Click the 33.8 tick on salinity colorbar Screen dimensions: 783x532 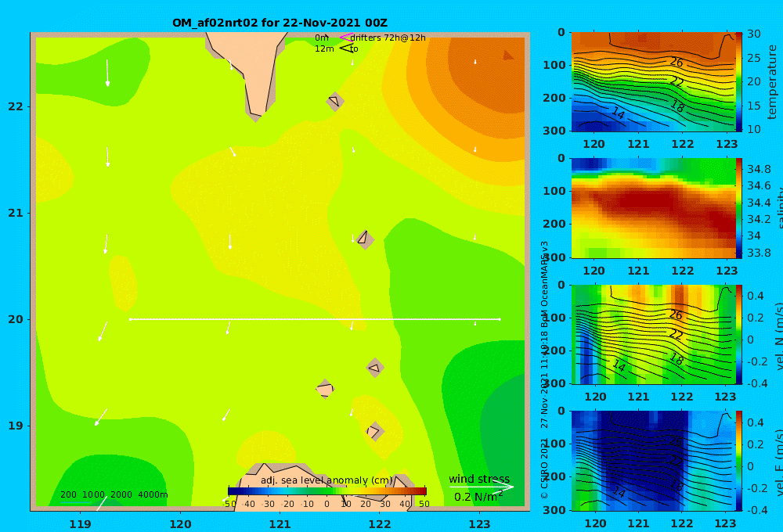[x=759, y=253]
